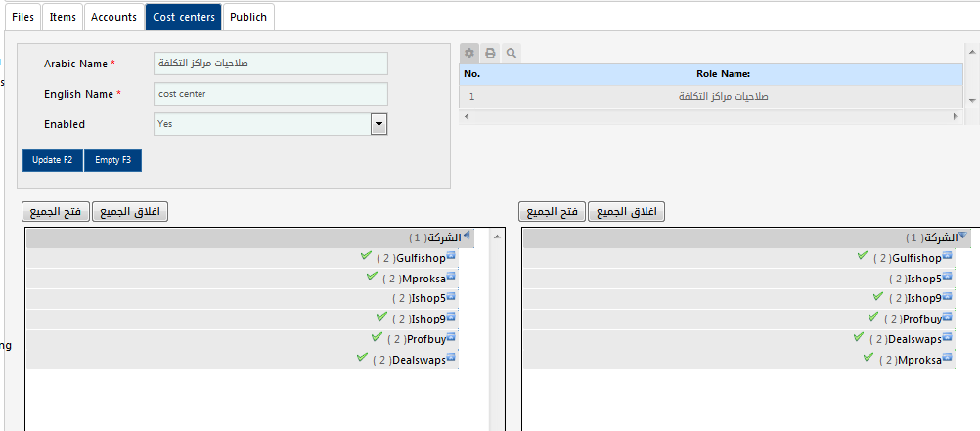Click the blue icon beside Ishop5 in left tree
Viewport: 980px width, 431px height.
[452, 297]
